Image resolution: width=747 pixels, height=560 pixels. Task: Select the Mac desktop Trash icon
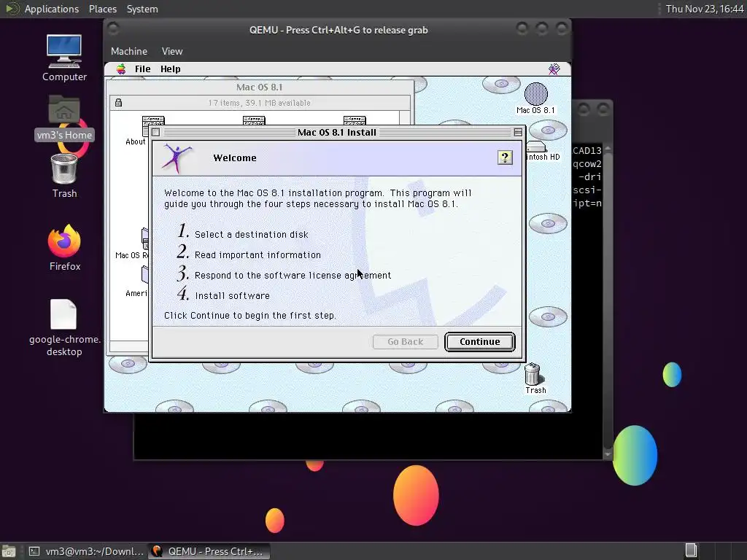535,378
